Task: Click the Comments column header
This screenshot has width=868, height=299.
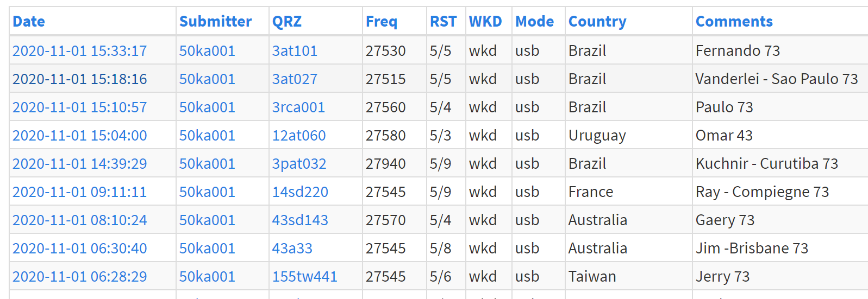Action: tap(734, 22)
